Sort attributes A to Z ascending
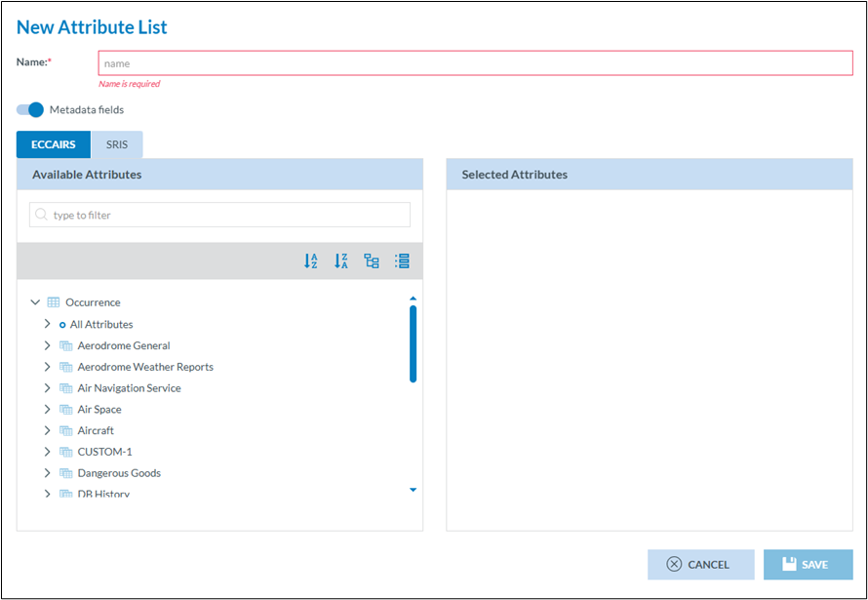 pyautogui.click(x=310, y=261)
